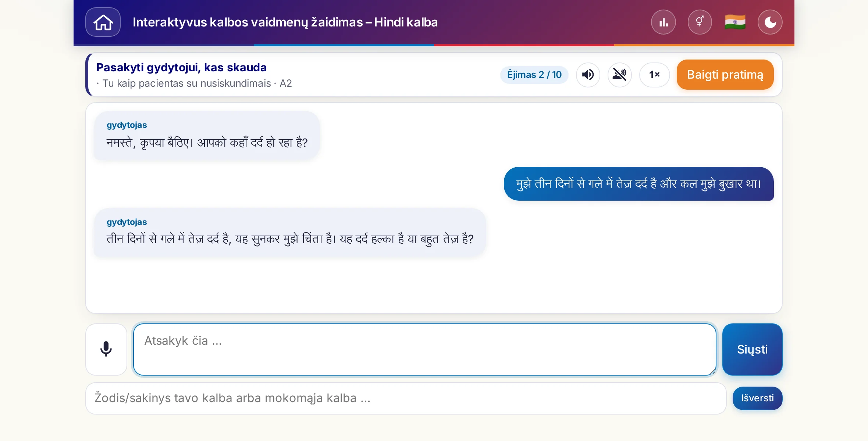This screenshot has height=441, width=868.
Task: Click the Ėjimas 2 / 10 turn badge
Action: (x=534, y=75)
